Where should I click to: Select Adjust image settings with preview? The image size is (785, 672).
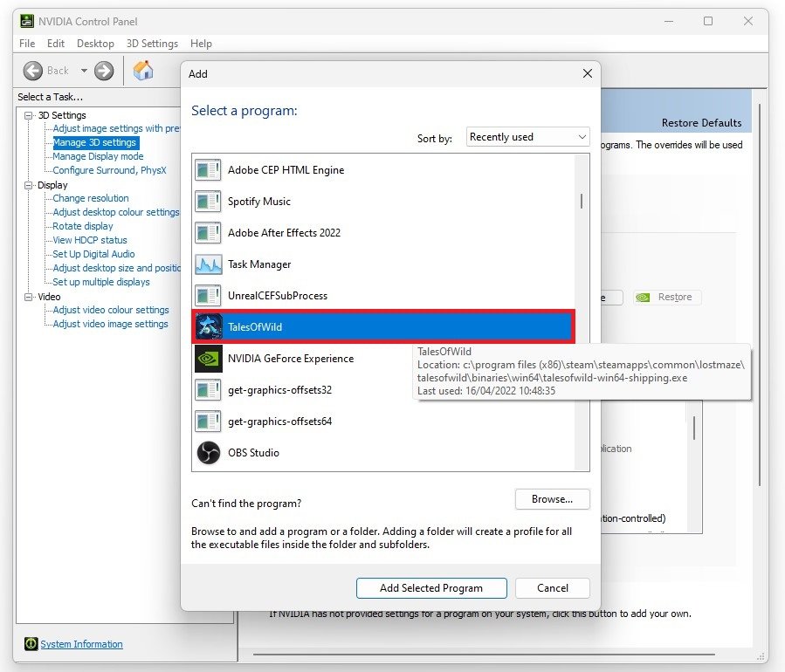pos(116,128)
